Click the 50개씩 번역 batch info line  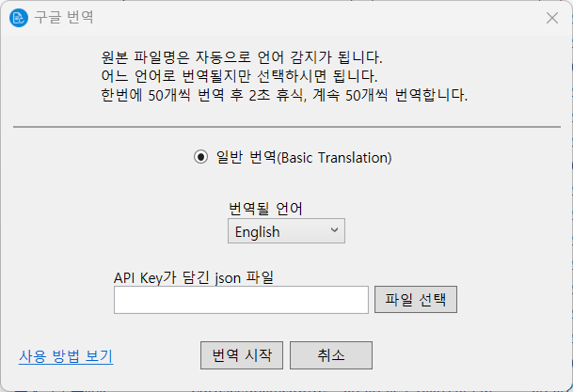click(x=282, y=95)
